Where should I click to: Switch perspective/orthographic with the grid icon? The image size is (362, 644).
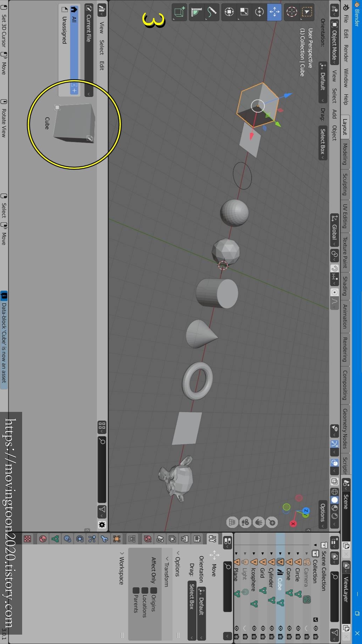[232, 522]
